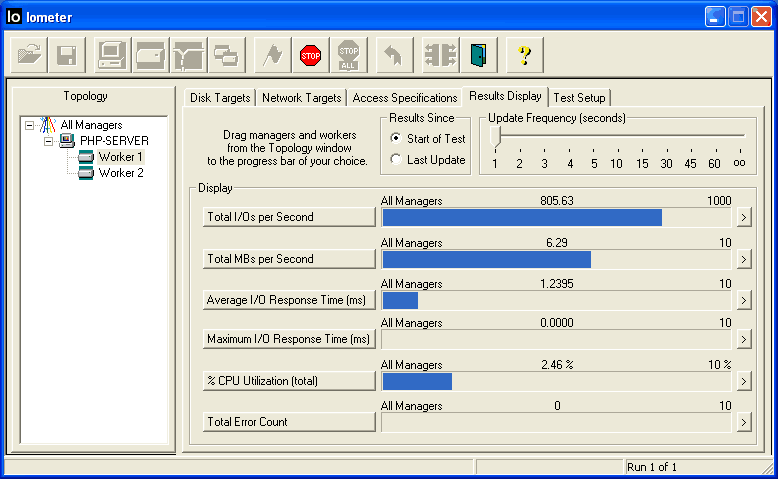Click the Duplicate selected worker icon
This screenshot has width=778, height=479.
coord(227,55)
